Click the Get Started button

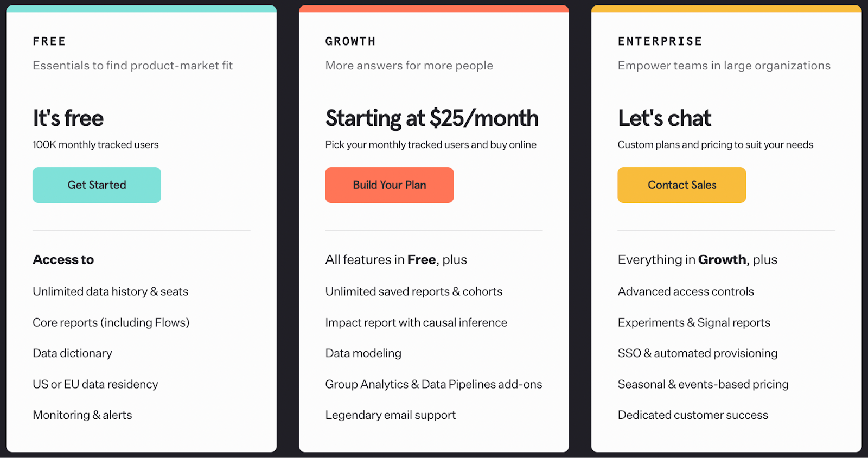(96, 185)
